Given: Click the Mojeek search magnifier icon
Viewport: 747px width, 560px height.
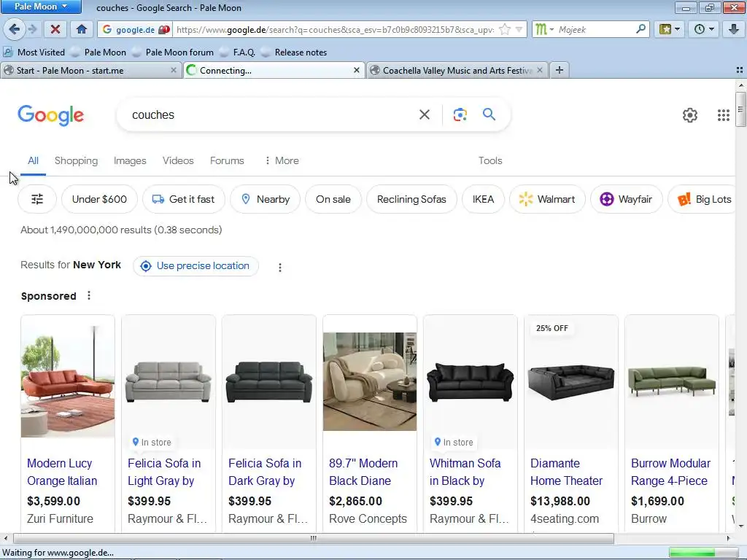Looking at the screenshot, I should pos(640,29).
